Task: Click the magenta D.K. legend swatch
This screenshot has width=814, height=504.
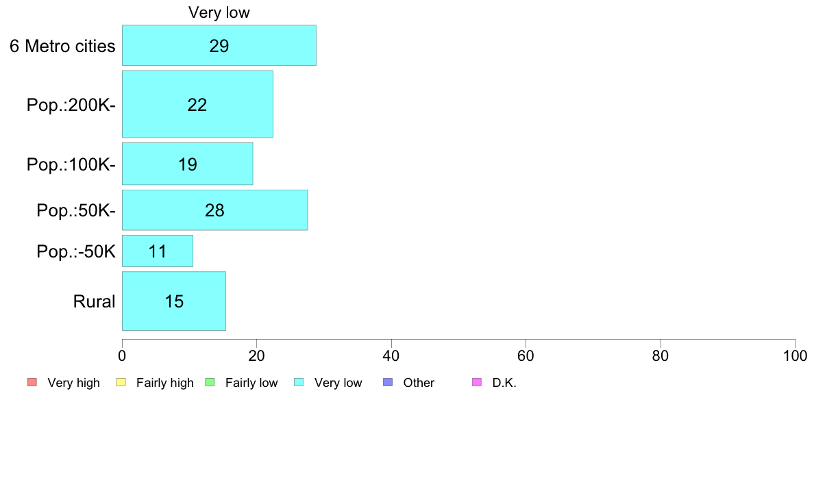Action: pos(477,383)
